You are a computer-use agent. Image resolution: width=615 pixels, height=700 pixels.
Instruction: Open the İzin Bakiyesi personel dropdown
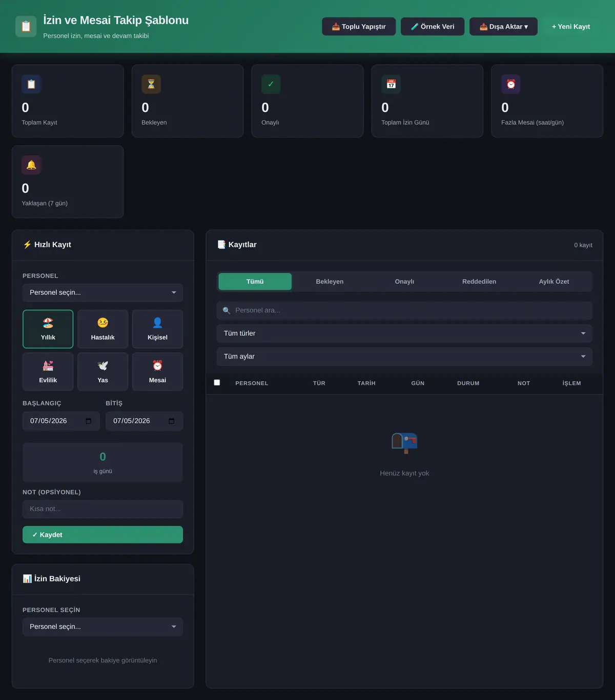pyautogui.click(x=102, y=627)
